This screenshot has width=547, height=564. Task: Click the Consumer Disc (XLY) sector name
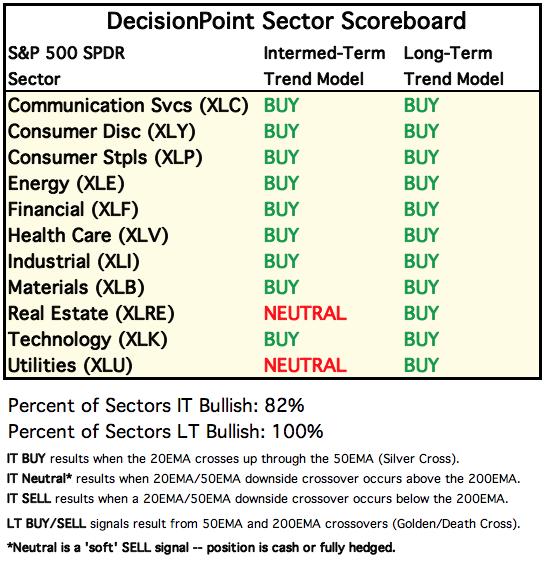point(101,132)
